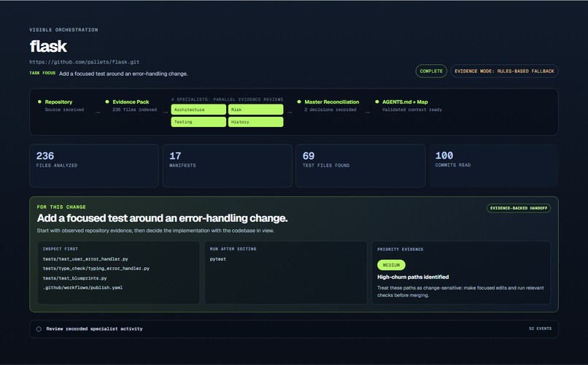Open the flask repository URL link
Screen dimensions: 588x365
click(x=85, y=62)
